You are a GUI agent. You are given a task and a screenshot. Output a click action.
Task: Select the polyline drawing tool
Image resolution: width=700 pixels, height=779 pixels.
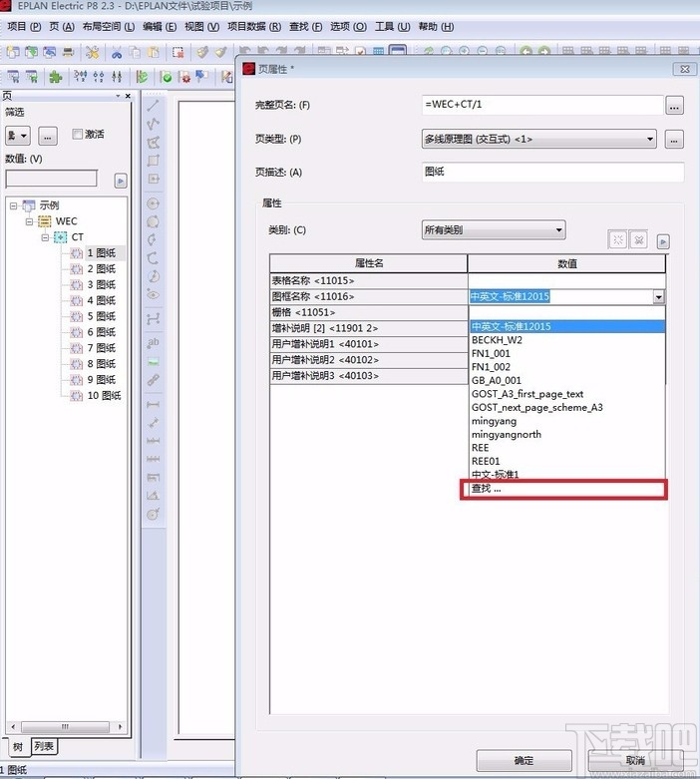(153, 124)
